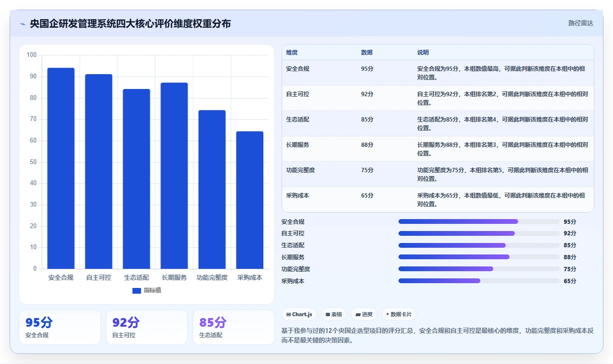Open the 92分 自主可控 data card
The height and width of the screenshot is (364, 613).
147,327
